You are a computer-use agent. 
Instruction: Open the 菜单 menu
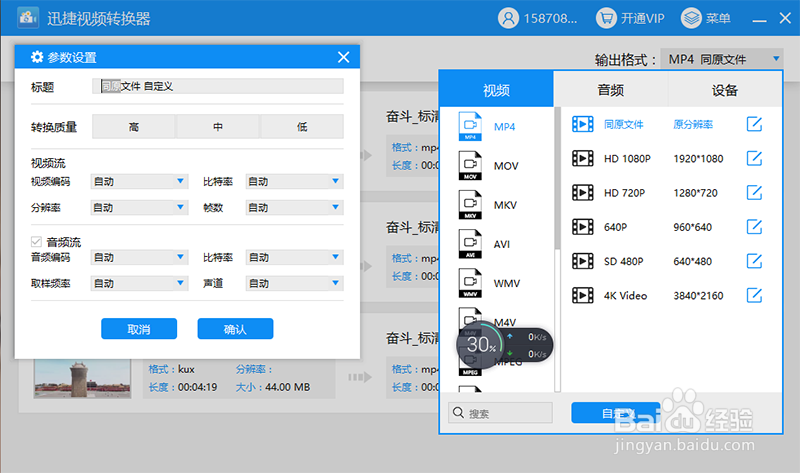point(718,19)
